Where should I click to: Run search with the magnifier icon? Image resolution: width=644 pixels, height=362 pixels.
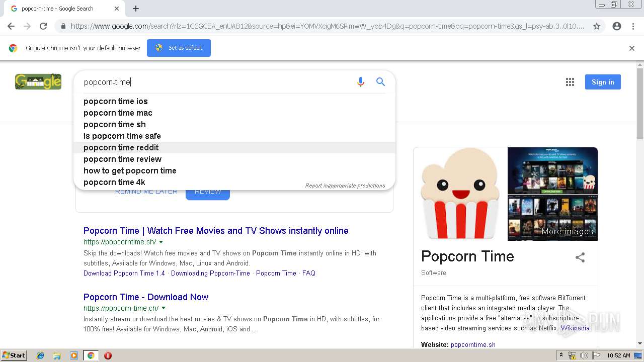coord(380,82)
